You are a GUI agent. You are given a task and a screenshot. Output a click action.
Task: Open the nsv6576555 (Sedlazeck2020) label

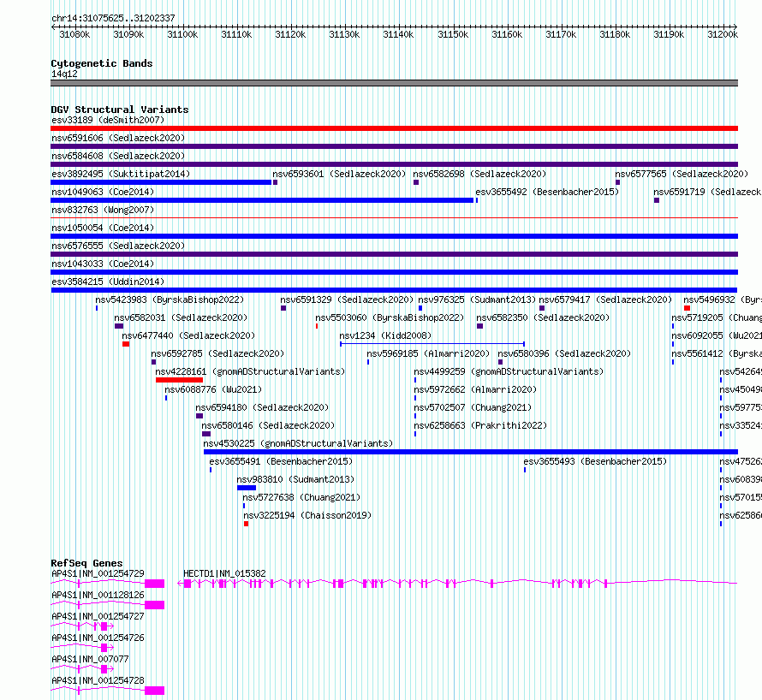[x=118, y=246]
